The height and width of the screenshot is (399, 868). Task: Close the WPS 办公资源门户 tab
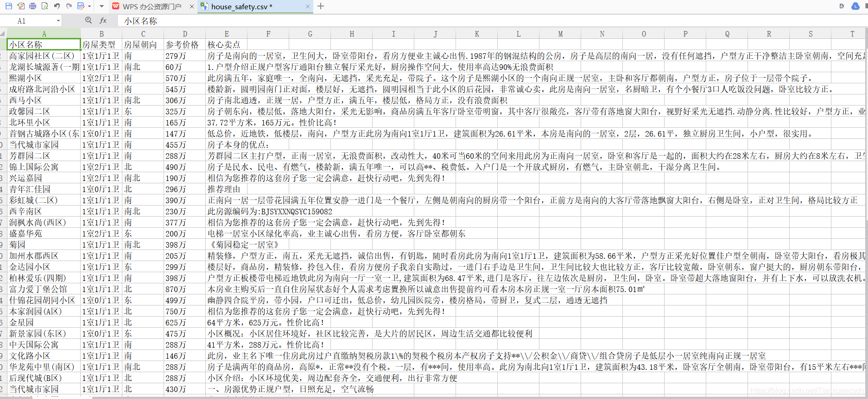click(x=192, y=6)
